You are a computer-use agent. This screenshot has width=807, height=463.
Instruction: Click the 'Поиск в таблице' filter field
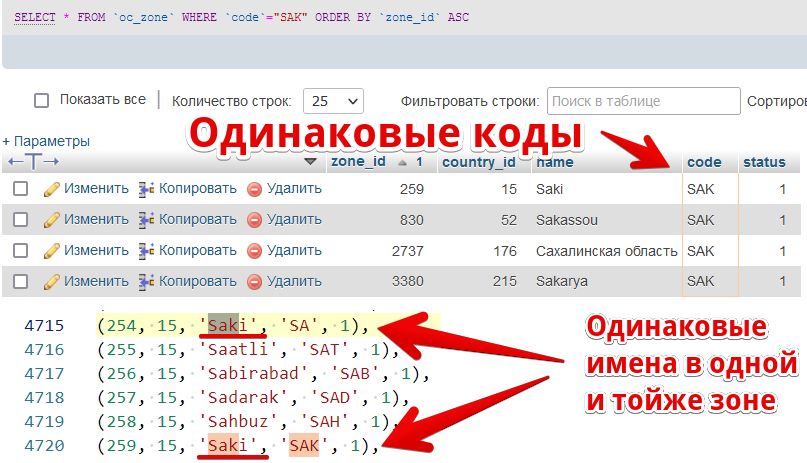pos(642,101)
